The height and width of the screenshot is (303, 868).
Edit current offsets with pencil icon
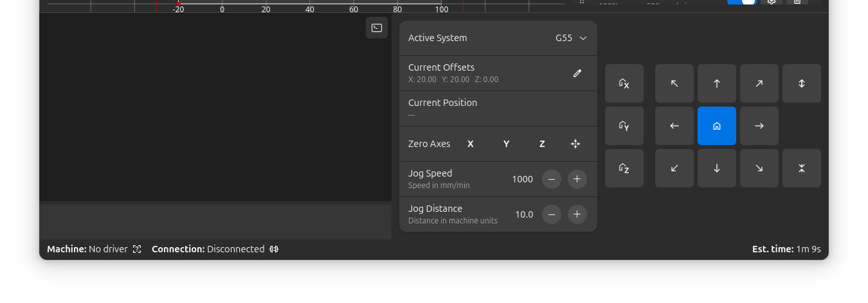click(577, 73)
